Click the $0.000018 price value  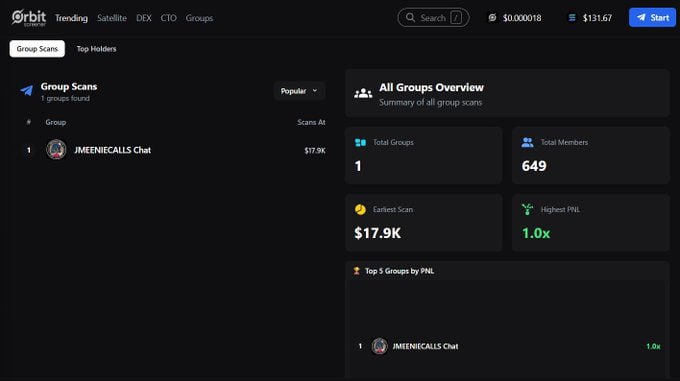click(522, 18)
